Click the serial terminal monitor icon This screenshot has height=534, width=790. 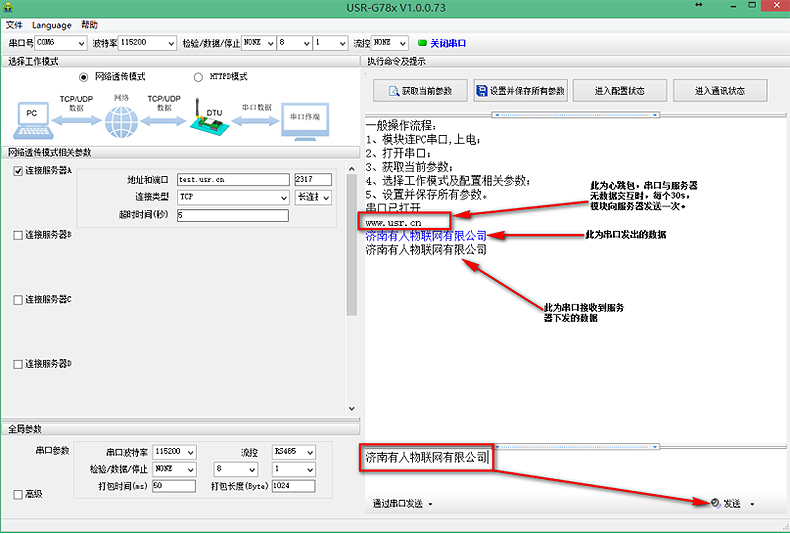(x=301, y=120)
